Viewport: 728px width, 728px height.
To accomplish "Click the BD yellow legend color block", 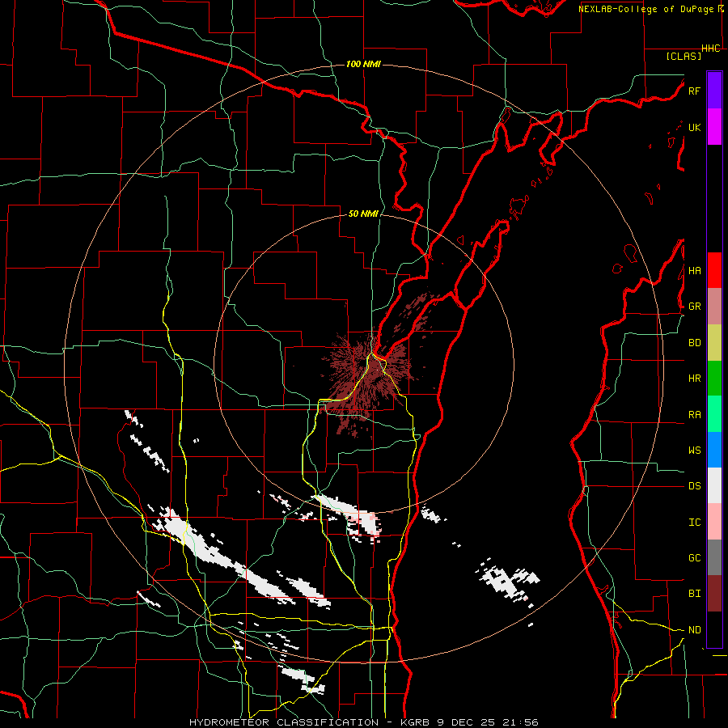I will point(714,343).
